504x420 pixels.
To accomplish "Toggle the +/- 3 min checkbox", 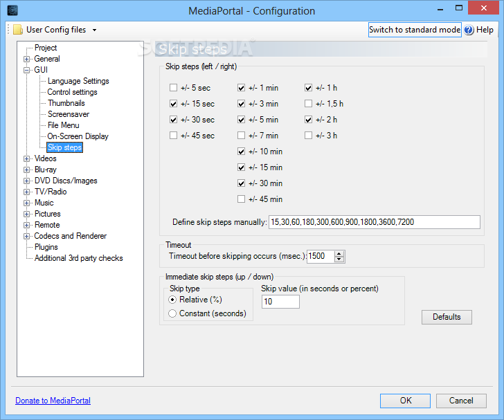I will pos(241,104).
